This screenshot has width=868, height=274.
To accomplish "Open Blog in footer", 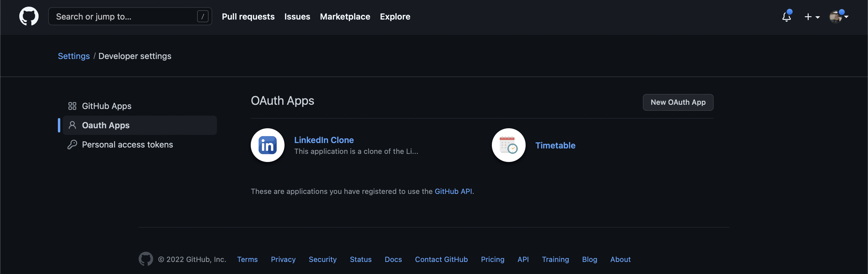I will [589, 259].
